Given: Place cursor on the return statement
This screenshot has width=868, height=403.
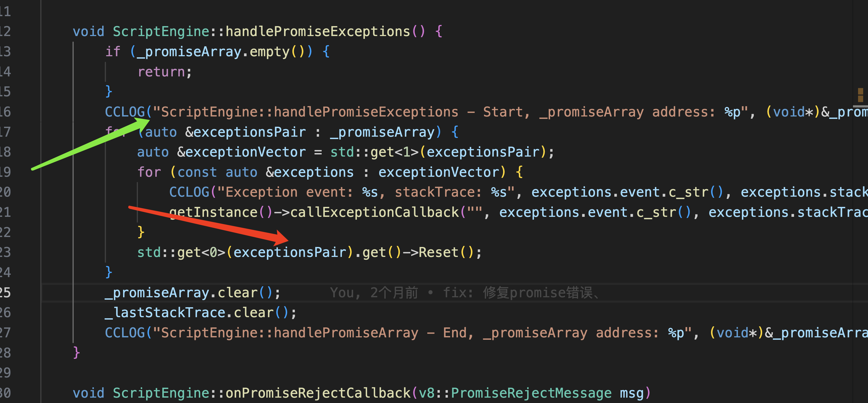Looking at the screenshot, I should click(161, 72).
